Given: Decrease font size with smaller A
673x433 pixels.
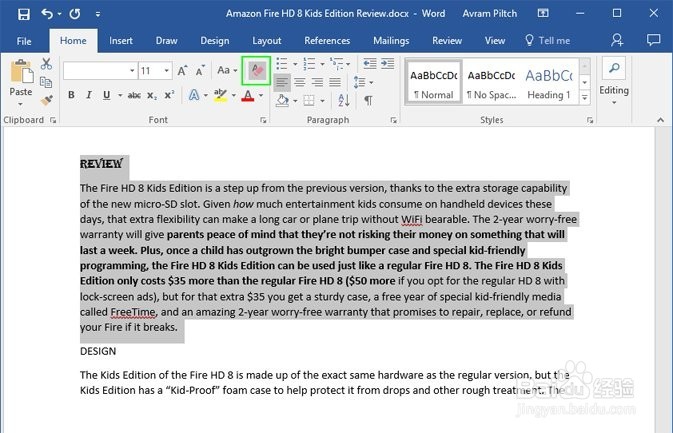Looking at the screenshot, I should [200, 70].
